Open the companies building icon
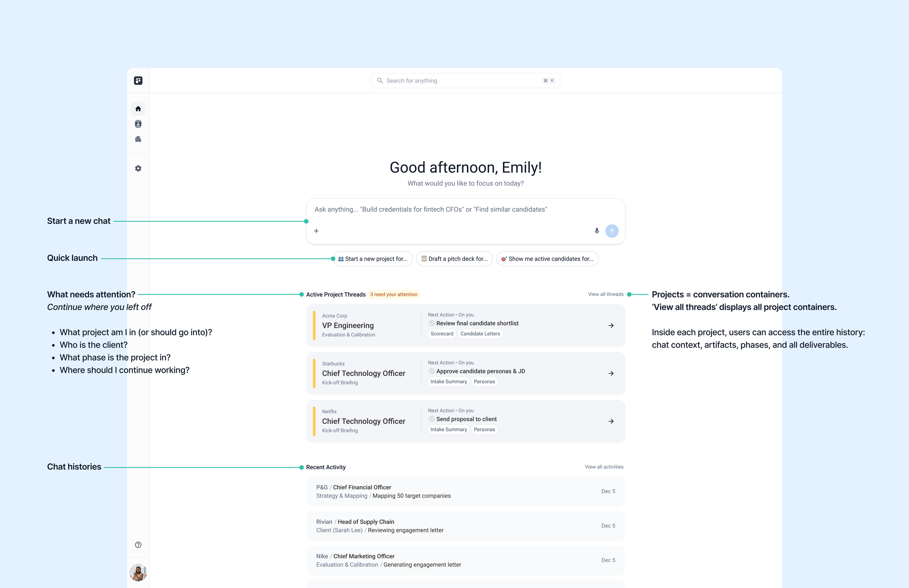Viewport: 909px width, 588px height. 138,139
